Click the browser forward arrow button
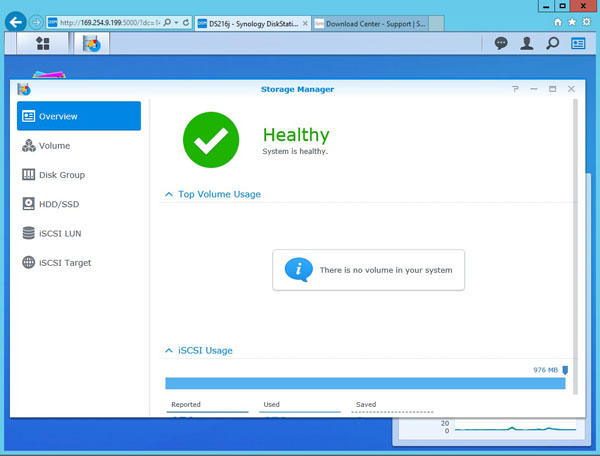Viewport: 600px width, 456px height. (36, 23)
